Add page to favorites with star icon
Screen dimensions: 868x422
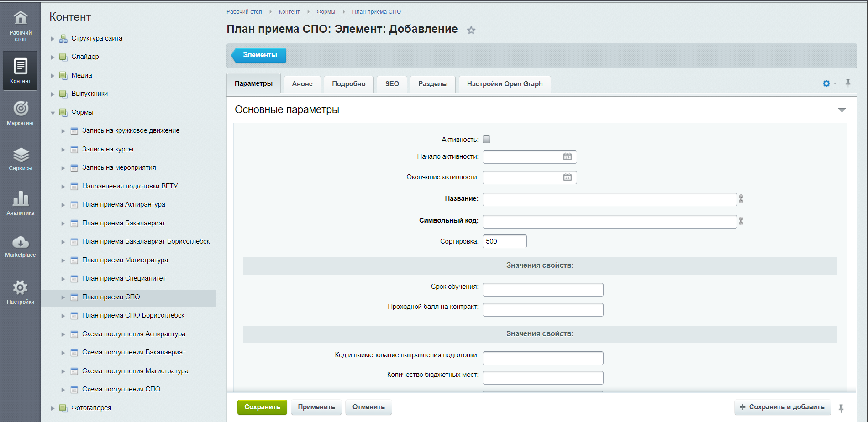(x=471, y=30)
